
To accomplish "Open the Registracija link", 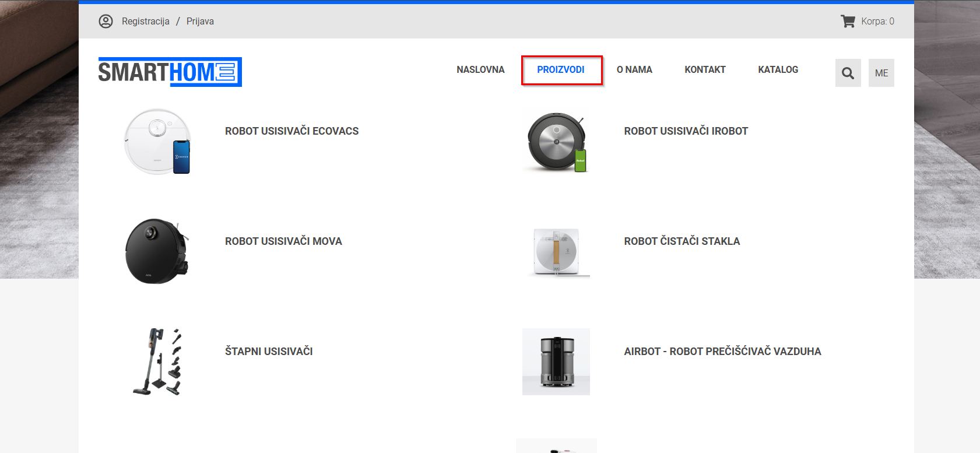I will coord(145,22).
